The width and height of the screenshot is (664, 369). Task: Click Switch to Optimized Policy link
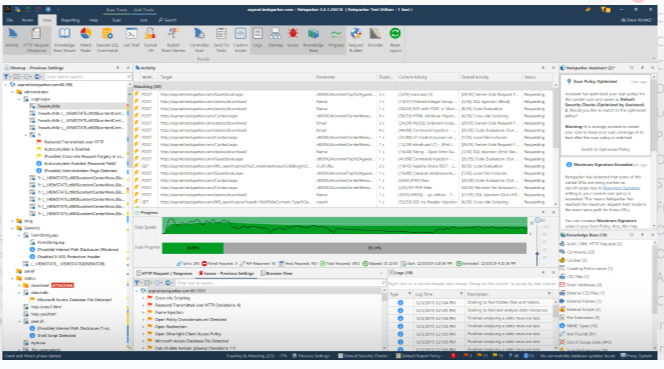point(605,150)
